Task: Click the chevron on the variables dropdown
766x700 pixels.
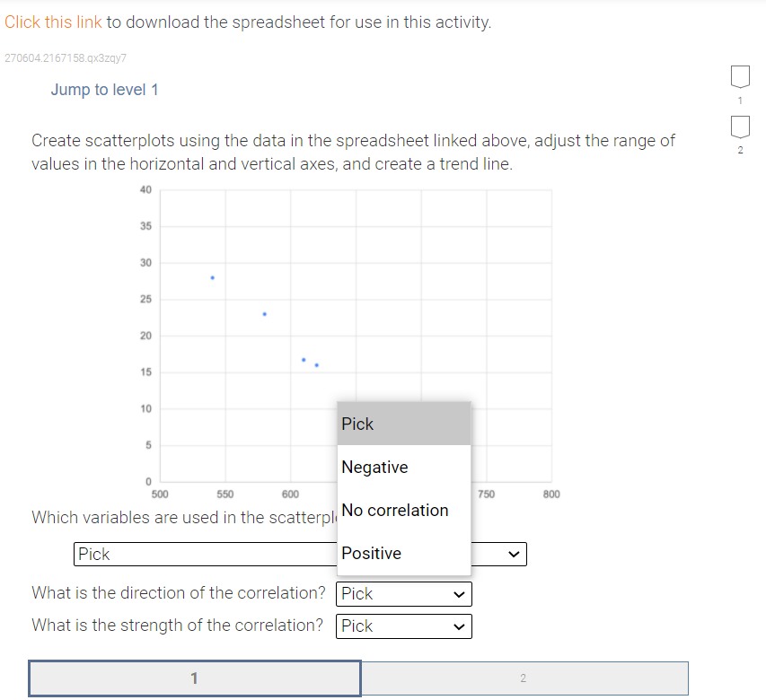Action: (x=513, y=554)
